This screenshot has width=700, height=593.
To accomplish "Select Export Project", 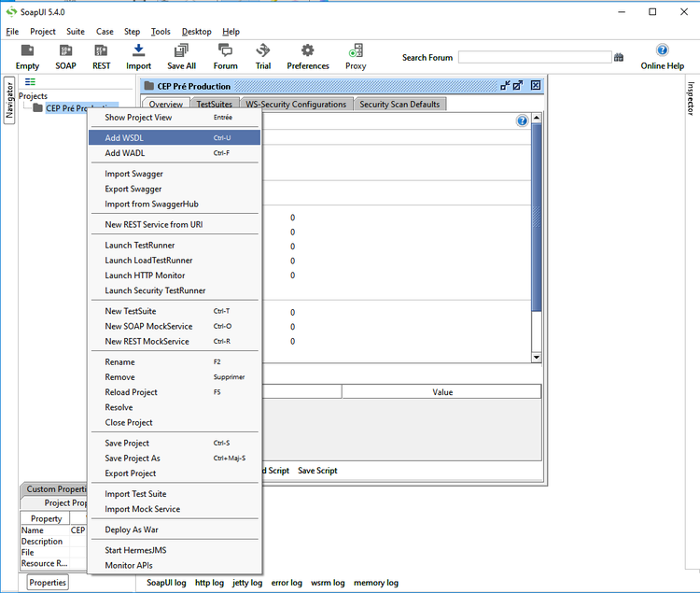I will pyautogui.click(x=175, y=473).
